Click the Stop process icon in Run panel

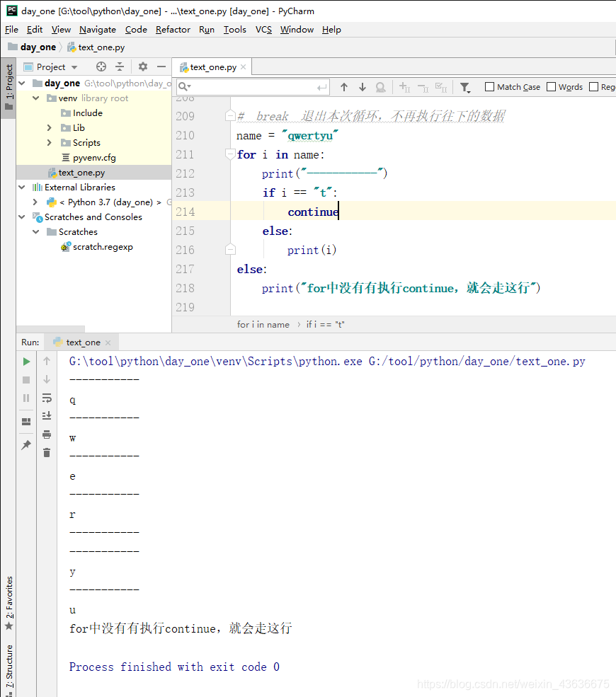pos(26,380)
